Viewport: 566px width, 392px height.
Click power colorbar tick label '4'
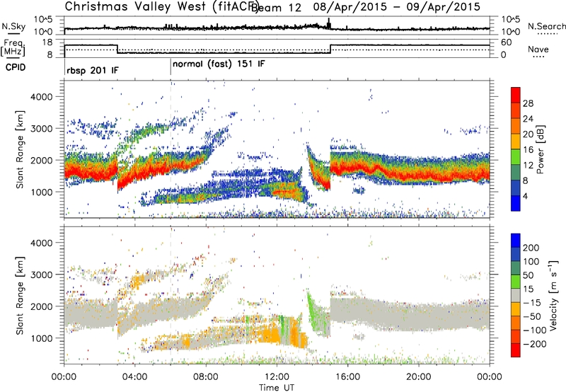coord(526,196)
